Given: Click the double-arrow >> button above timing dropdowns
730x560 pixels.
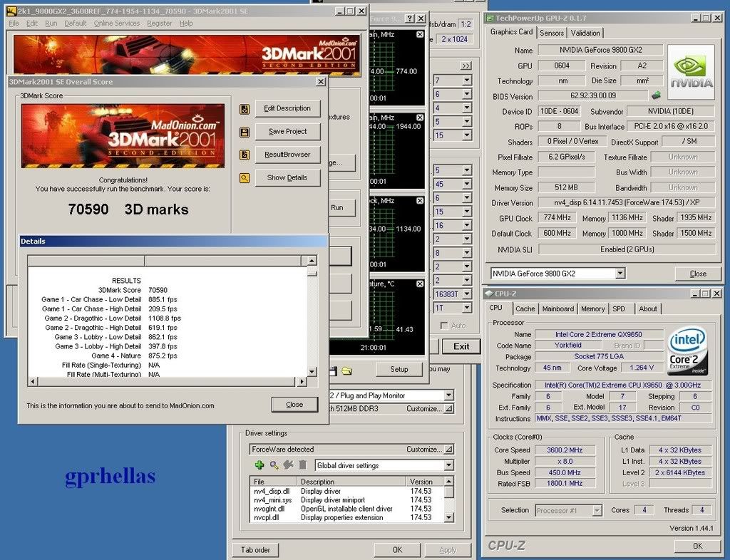Looking at the screenshot, I should click(x=466, y=66).
